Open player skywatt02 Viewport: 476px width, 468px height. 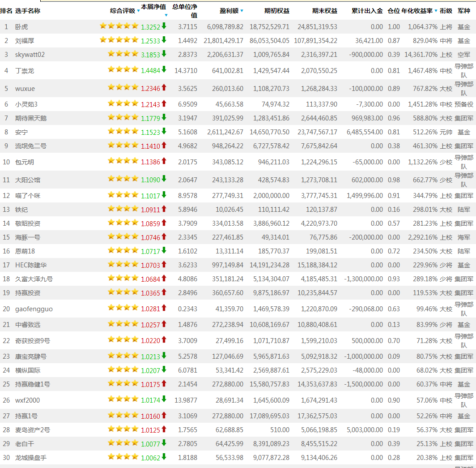point(30,55)
